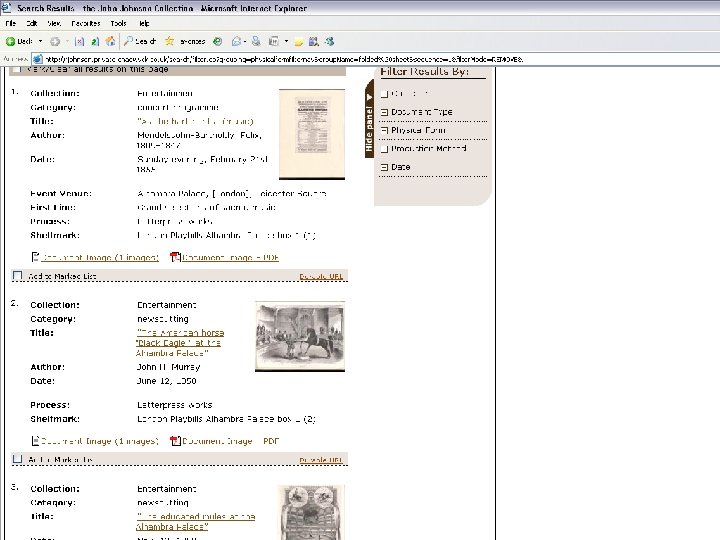Open the Back button history dropdown arrow
The image size is (720, 540).
coord(40,41)
